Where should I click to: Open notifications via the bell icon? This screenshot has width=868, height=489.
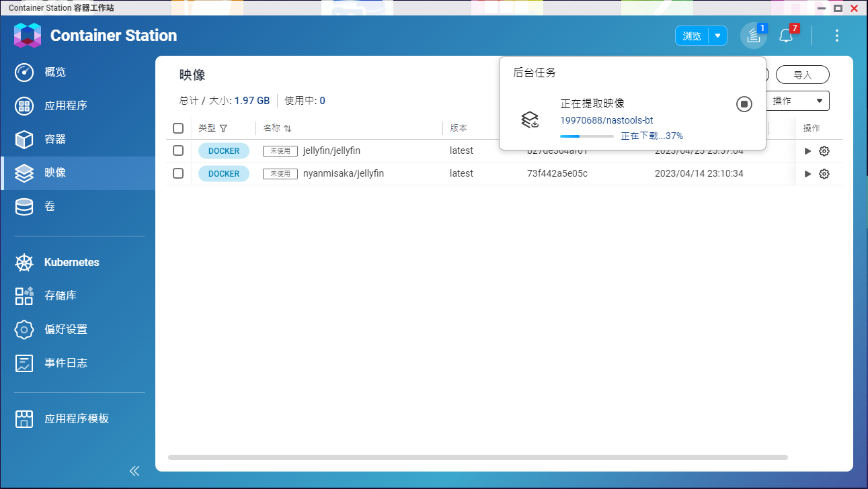pyautogui.click(x=787, y=36)
